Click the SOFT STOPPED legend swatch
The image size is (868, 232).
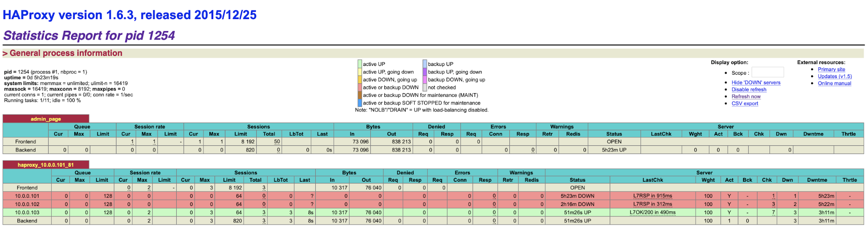click(360, 103)
